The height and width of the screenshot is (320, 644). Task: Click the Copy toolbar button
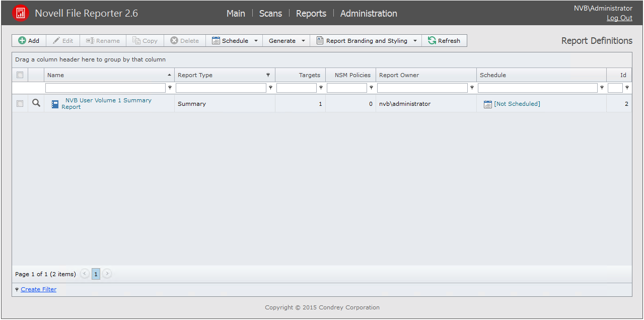145,41
